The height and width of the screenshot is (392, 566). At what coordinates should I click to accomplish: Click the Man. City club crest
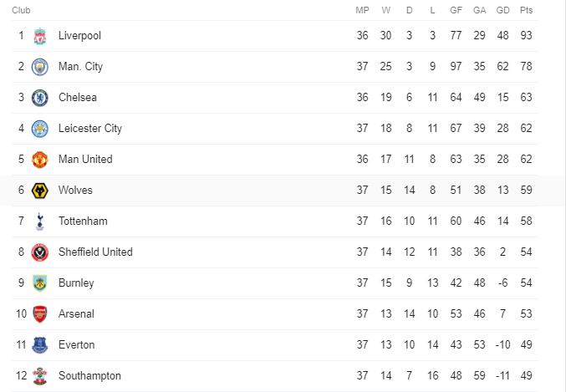click(39, 67)
